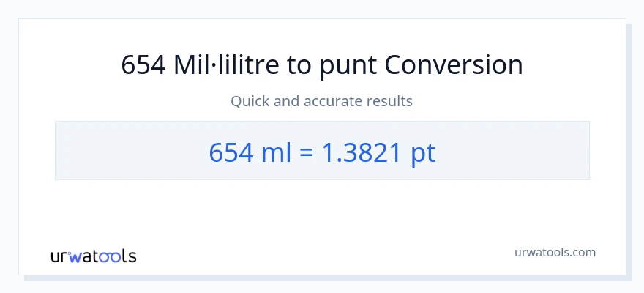Screen dimensions: 644x293
Task: Click the word "Quick" in the subtitle
Action: (x=250, y=101)
